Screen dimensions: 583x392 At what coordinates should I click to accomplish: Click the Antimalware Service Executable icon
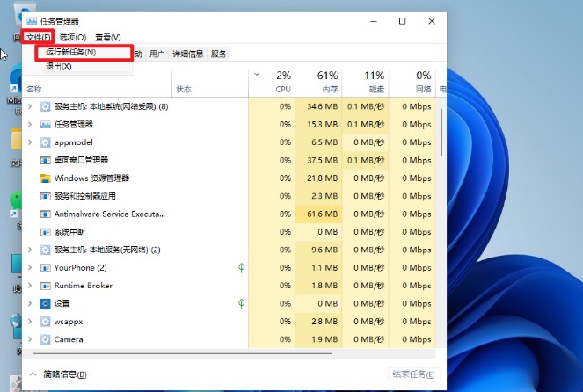coord(46,214)
